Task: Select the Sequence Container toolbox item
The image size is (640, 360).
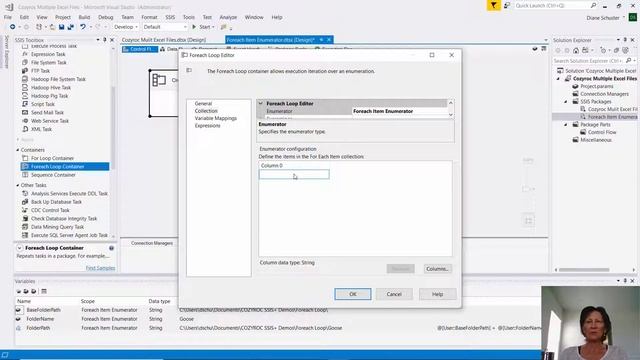Action: coord(53,175)
